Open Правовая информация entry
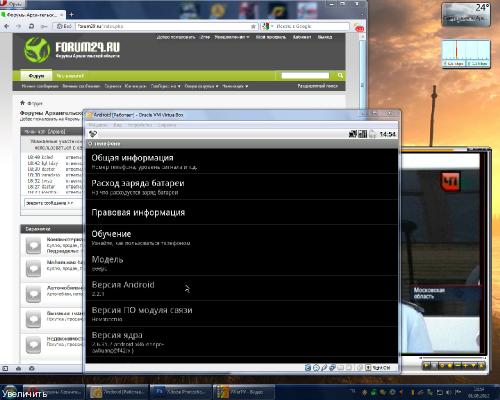 click(242, 212)
